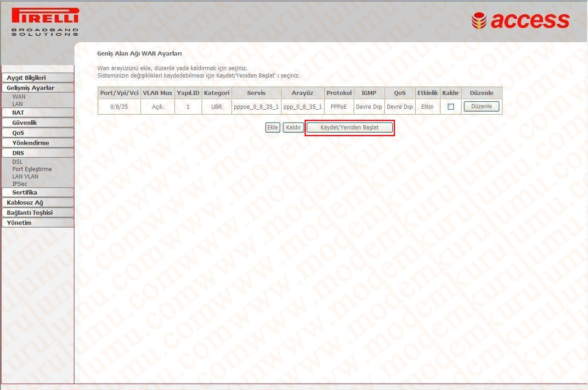This screenshot has width=588, height=390.
Task: Open NAT menu item
Action: 37,112
